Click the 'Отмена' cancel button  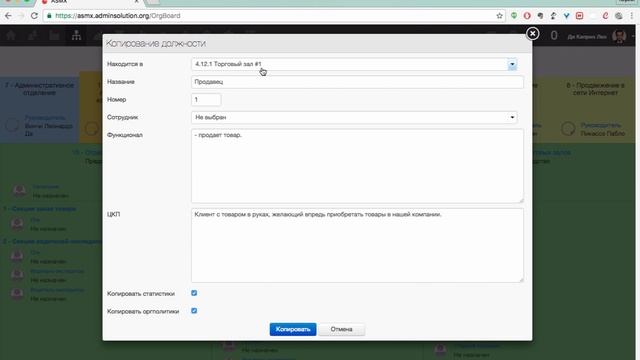342,329
